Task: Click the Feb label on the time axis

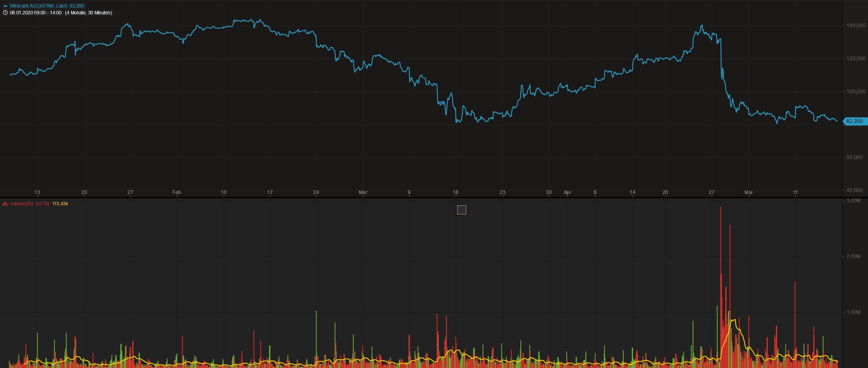Action: (177, 192)
